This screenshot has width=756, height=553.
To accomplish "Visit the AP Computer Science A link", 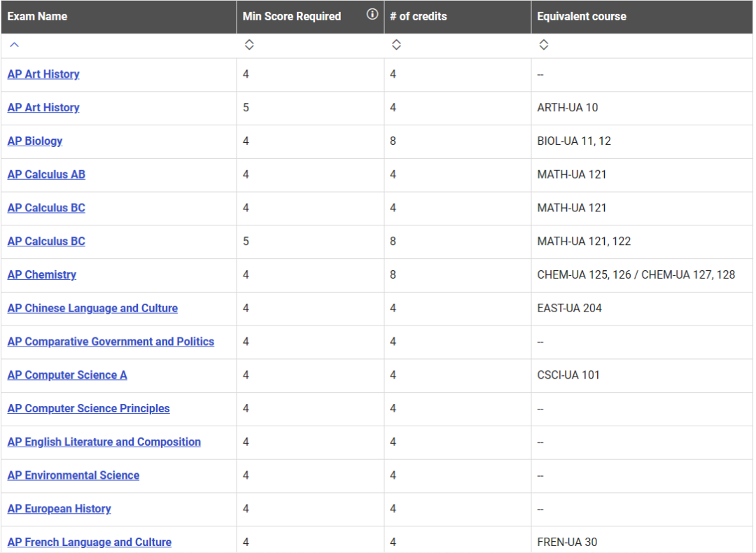I will pyautogui.click(x=67, y=375).
